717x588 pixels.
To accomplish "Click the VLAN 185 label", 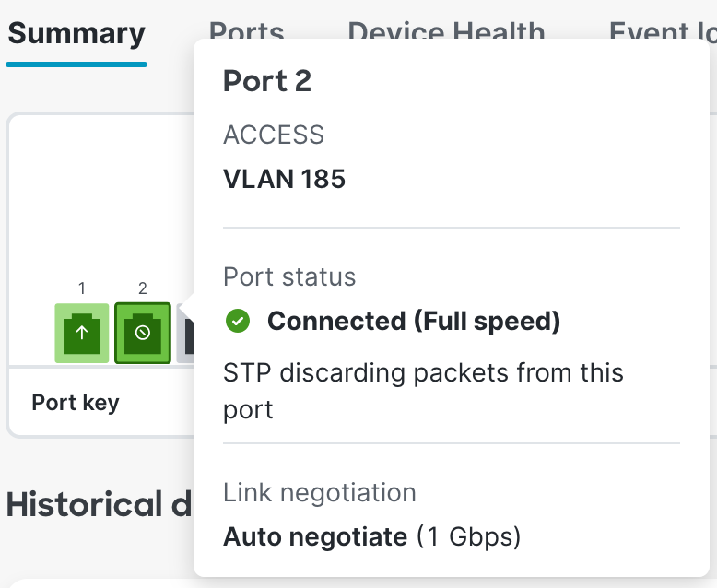I will click(284, 179).
